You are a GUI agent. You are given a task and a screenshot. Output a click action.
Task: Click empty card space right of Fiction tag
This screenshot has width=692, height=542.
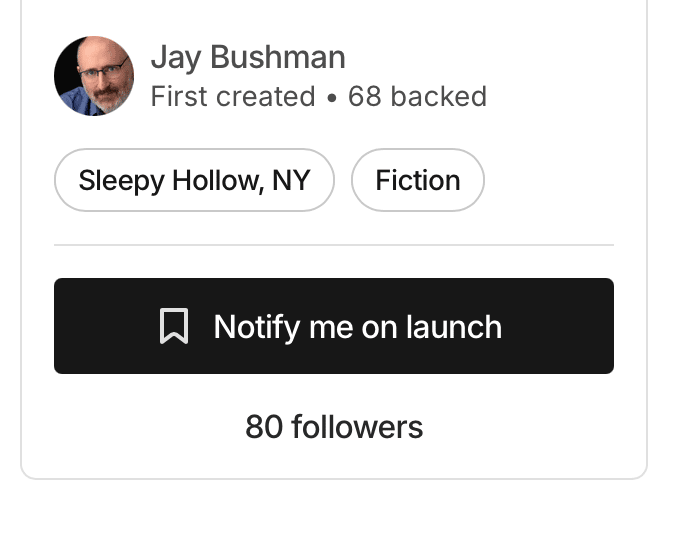pos(555,180)
